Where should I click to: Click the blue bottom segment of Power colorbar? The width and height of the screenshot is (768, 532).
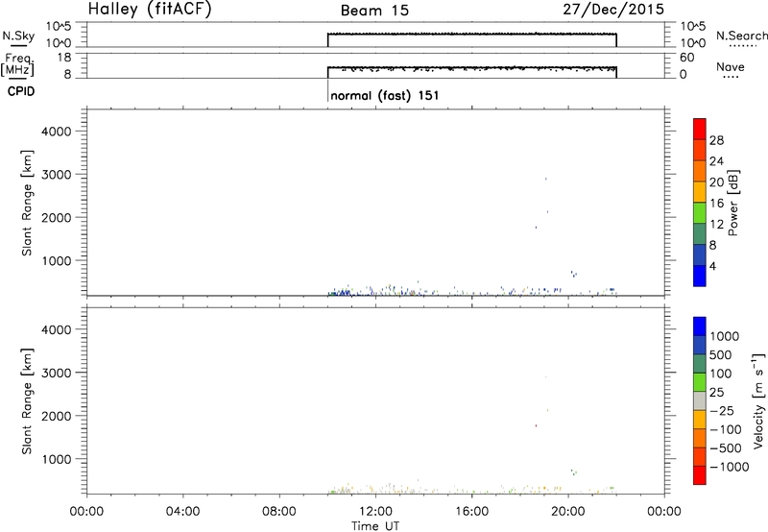tap(700, 276)
